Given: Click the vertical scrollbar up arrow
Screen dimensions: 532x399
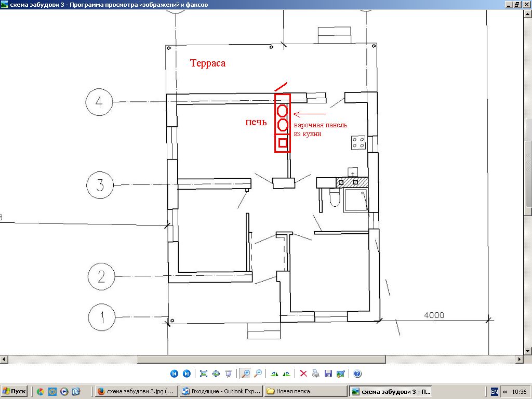Looking at the screenshot, I should click(528, 14).
